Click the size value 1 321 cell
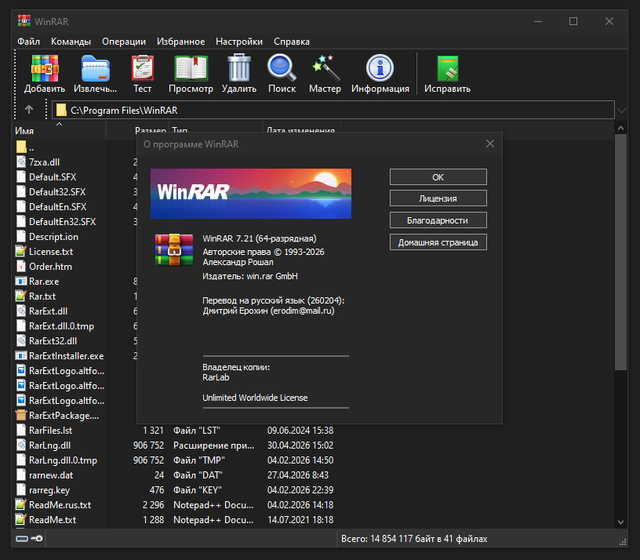 click(153, 431)
